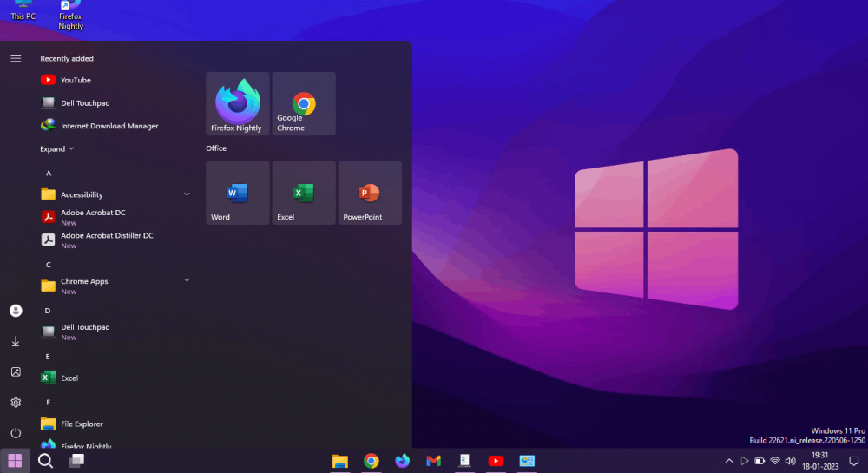Select Internet Download Manager from recently added
The image size is (868, 473).
click(108, 126)
